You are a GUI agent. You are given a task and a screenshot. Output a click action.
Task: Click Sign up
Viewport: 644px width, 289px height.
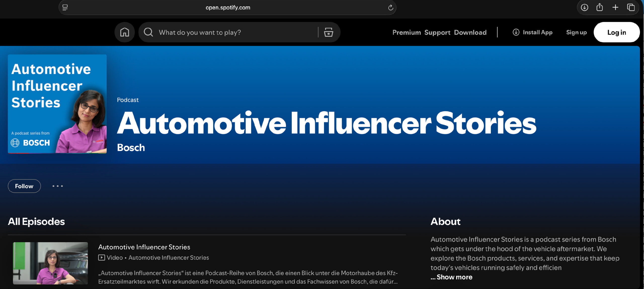[576, 32]
